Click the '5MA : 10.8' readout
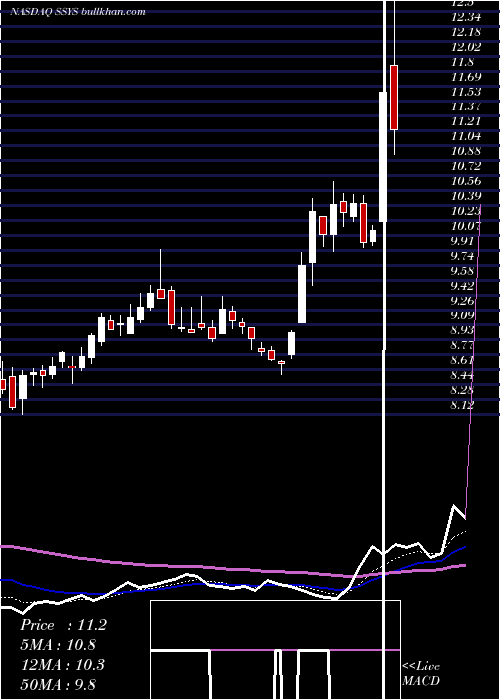The width and height of the screenshot is (500, 700). point(59,645)
